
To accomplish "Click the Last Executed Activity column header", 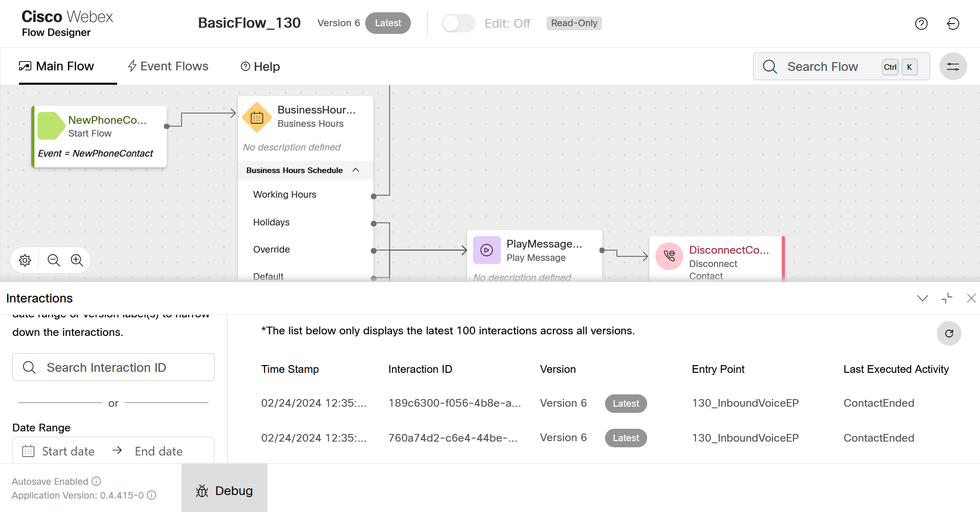I will pyautogui.click(x=896, y=369).
